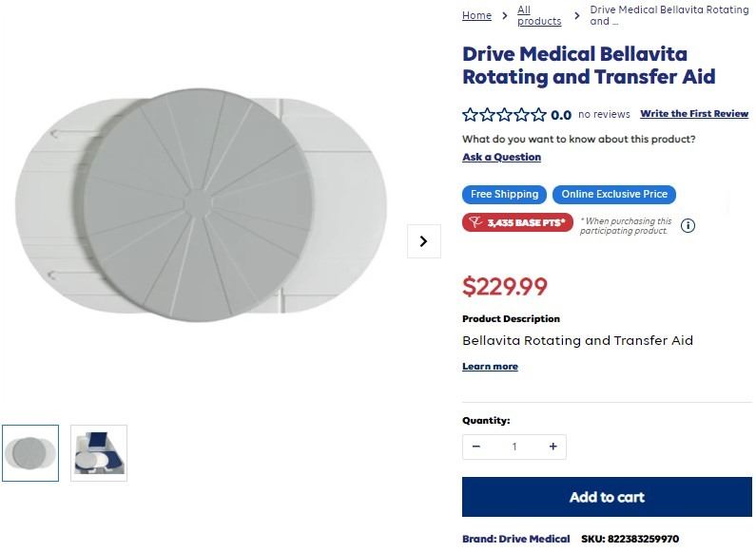
Task: Decrease quantity with minus button
Action: [x=476, y=447]
